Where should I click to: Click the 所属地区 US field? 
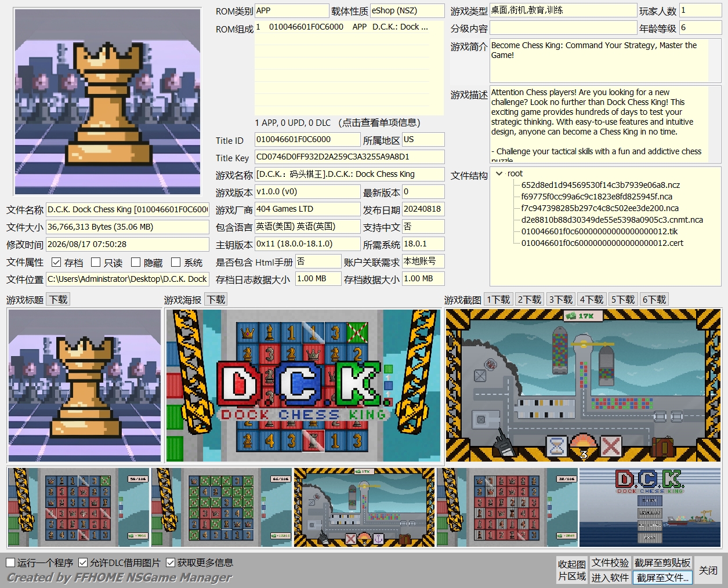(x=423, y=140)
